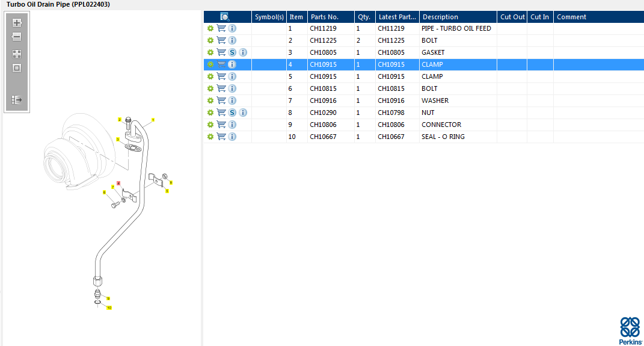
Task: Sort by Parts No. column header
Action: point(331,17)
